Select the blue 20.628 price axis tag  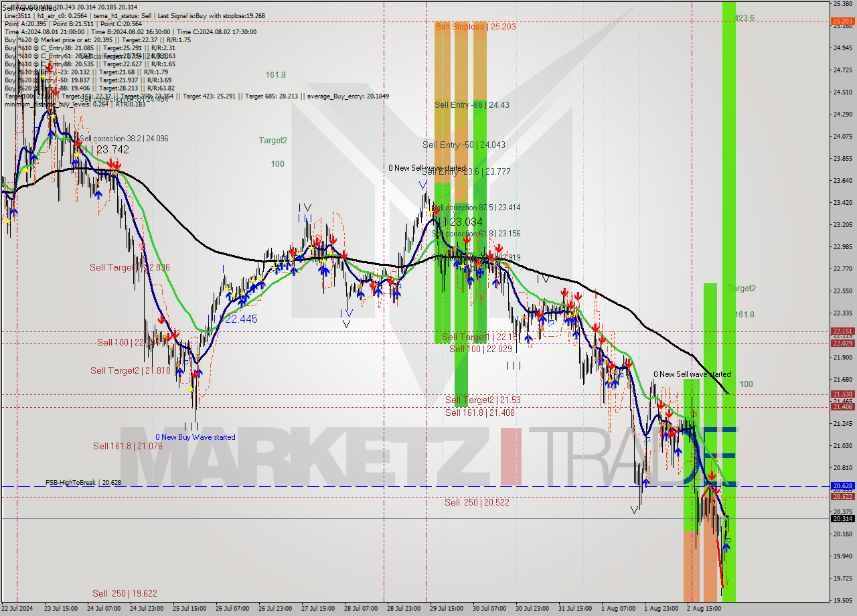click(x=842, y=486)
